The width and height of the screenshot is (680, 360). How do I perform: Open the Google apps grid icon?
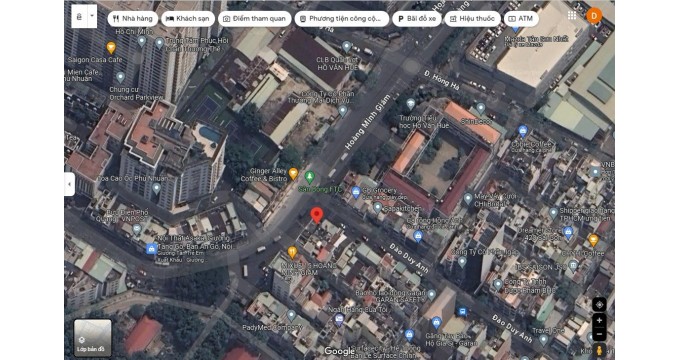572,16
